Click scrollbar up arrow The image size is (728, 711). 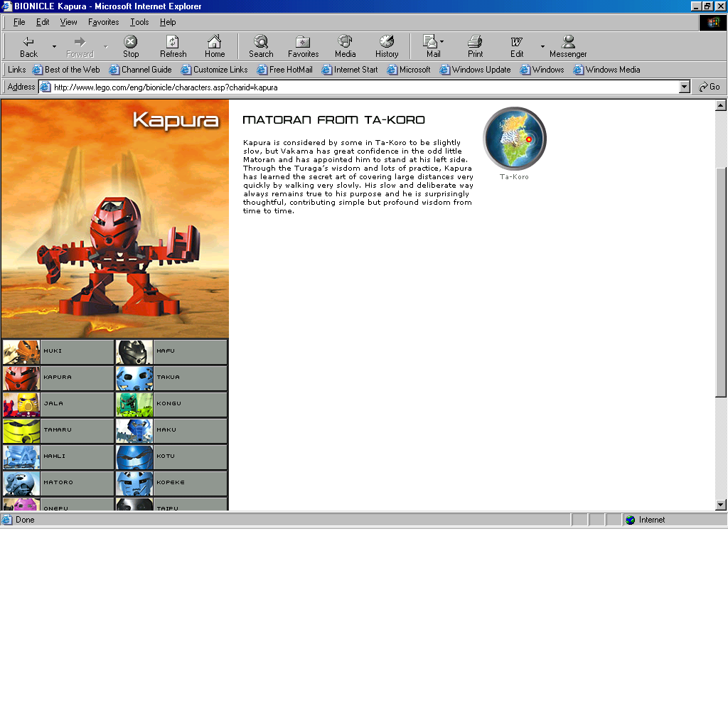click(x=721, y=105)
